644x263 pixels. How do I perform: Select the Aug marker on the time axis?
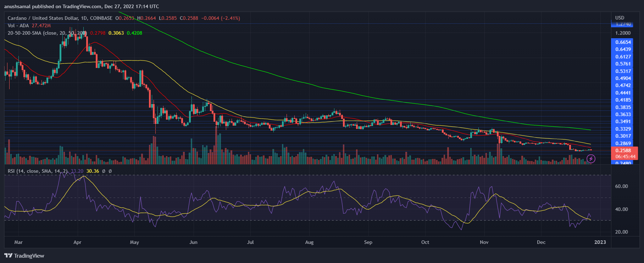(x=309, y=242)
